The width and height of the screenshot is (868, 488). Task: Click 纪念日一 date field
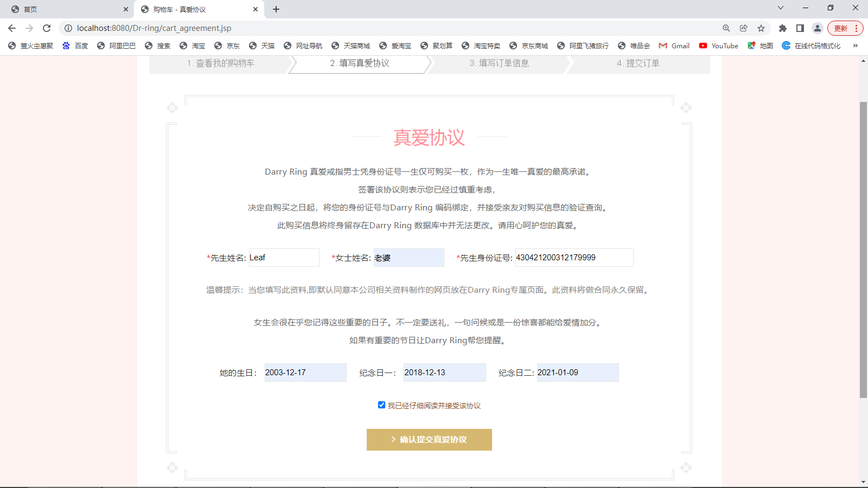coord(444,373)
